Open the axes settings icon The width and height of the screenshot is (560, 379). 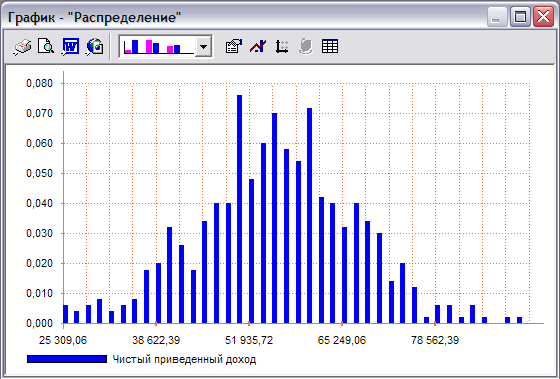point(282,47)
